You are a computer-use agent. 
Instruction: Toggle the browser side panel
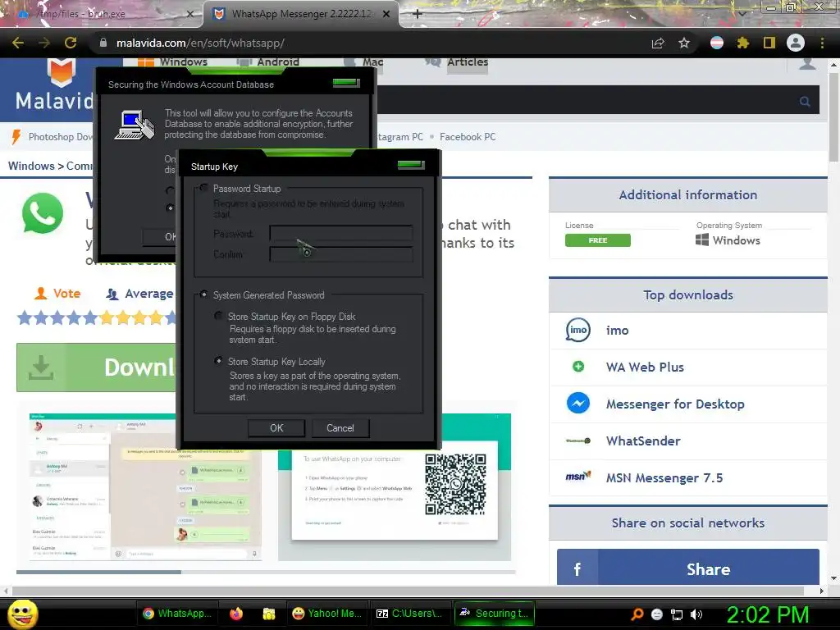pyautogui.click(x=769, y=43)
